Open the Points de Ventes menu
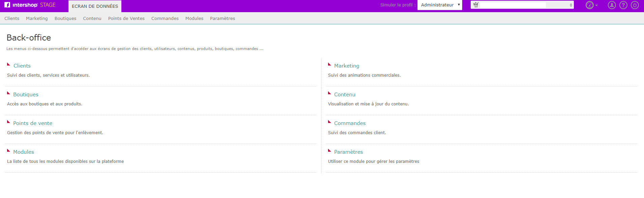 point(126,18)
